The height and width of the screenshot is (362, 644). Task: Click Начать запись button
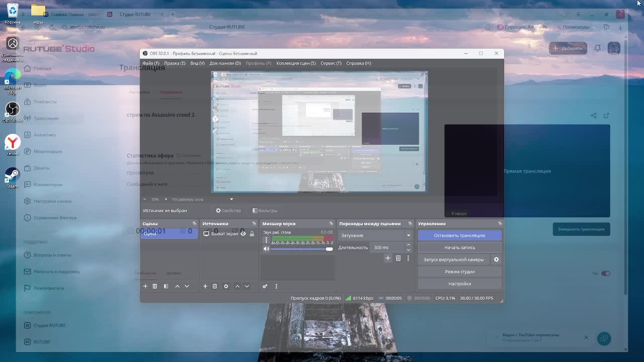click(x=459, y=247)
